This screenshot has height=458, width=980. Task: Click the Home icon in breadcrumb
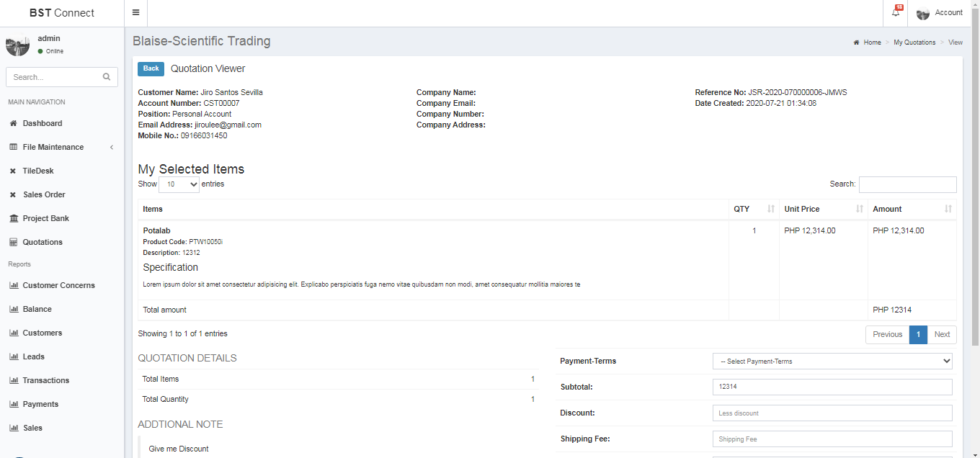tap(857, 42)
